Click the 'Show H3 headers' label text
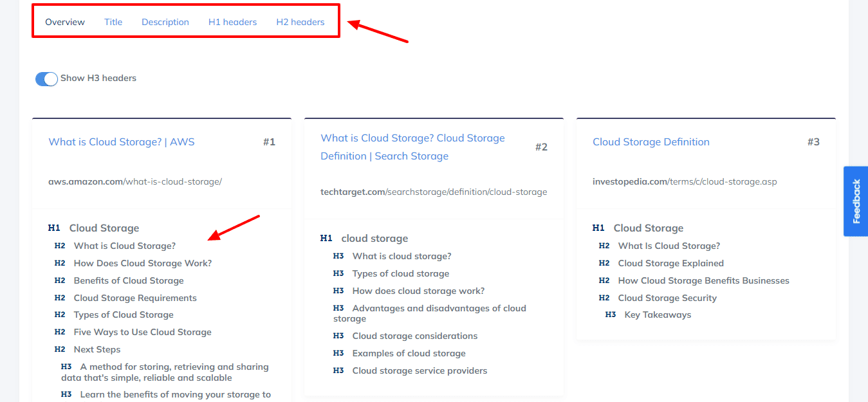Image resolution: width=868 pixels, height=402 pixels. click(98, 78)
